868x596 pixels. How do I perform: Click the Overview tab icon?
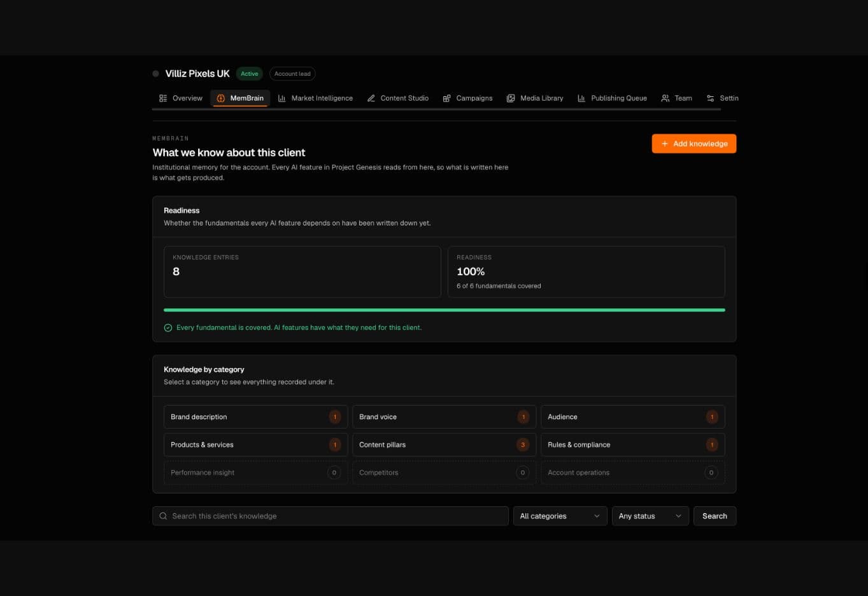[x=163, y=98]
